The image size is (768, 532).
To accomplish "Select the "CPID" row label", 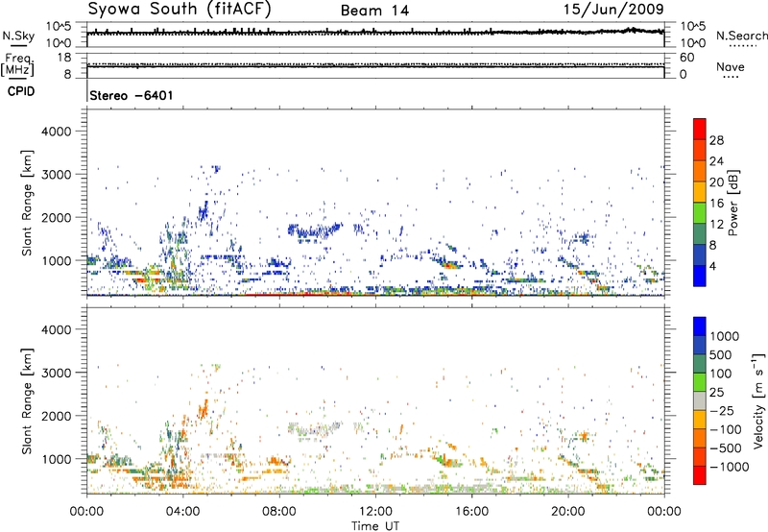I will tap(21, 91).
